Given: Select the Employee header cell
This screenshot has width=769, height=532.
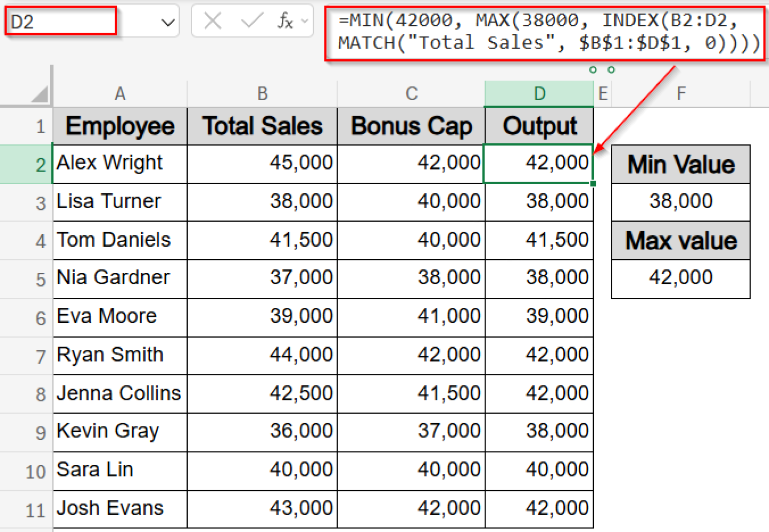Looking at the screenshot, I should point(120,126).
